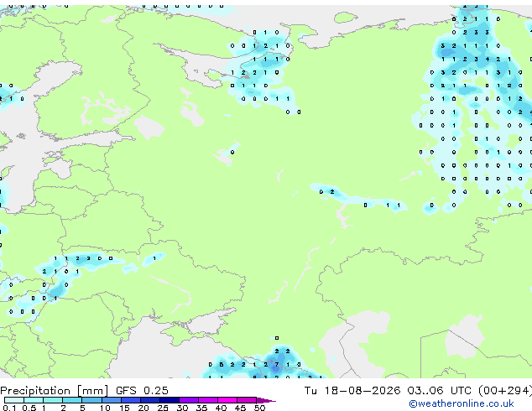Screen dimensions: 532x411
Task: Click the 35–40 mm legend color swatch
Action: point(207,400)
